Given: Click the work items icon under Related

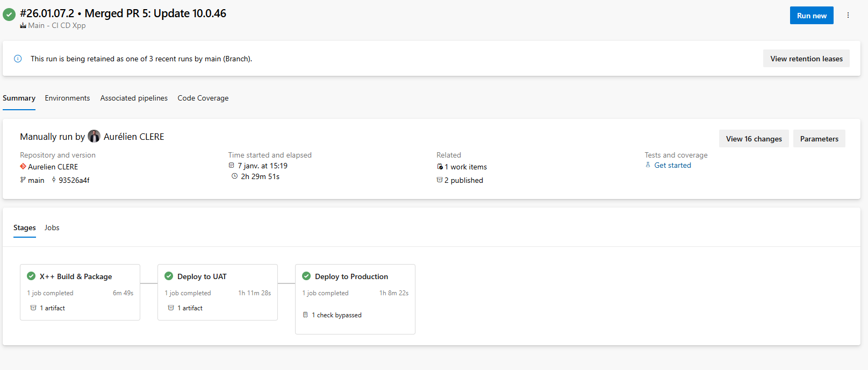Looking at the screenshot, I should (440, 167).
